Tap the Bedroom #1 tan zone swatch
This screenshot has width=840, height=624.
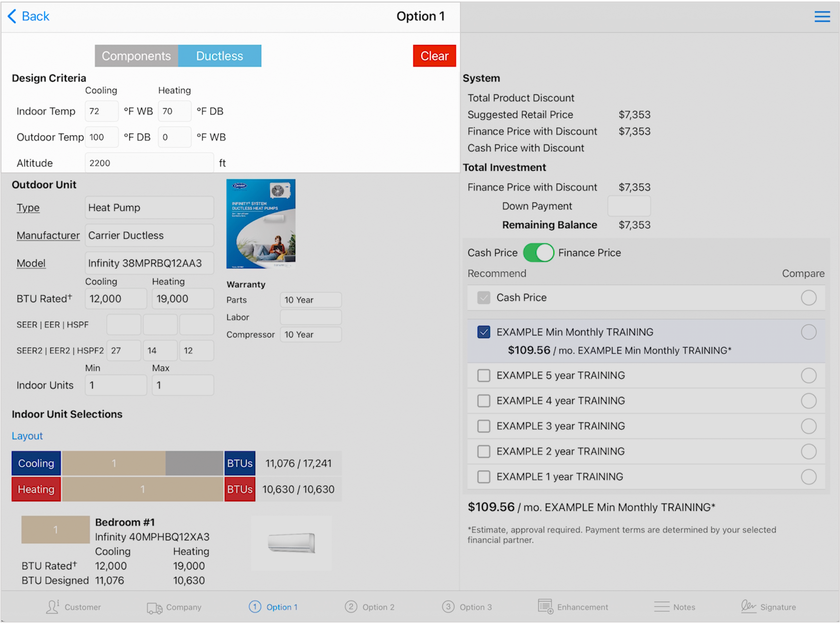(56, 530)
